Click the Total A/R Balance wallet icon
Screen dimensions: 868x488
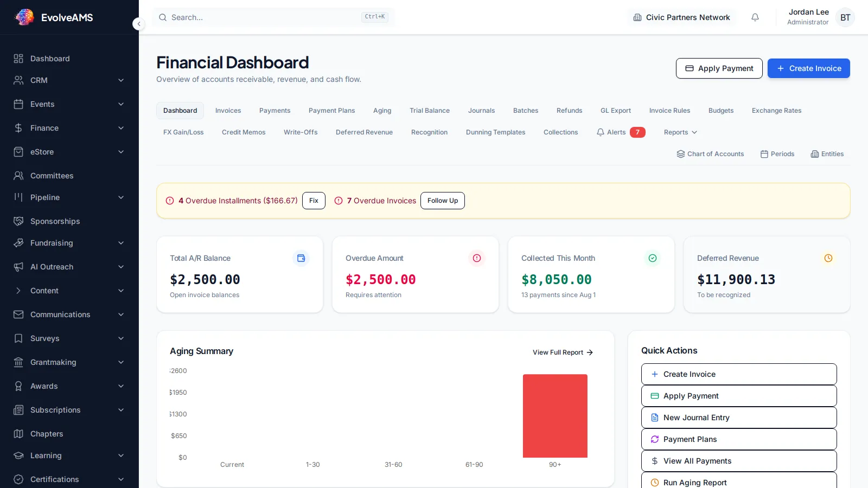301,258
